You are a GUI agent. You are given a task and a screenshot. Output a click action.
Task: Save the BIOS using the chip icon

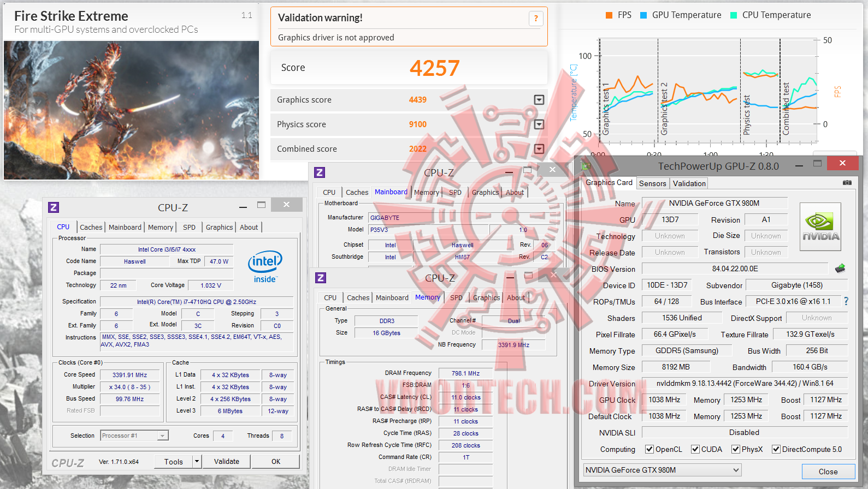pyautogui.click(x=840, y=268)
